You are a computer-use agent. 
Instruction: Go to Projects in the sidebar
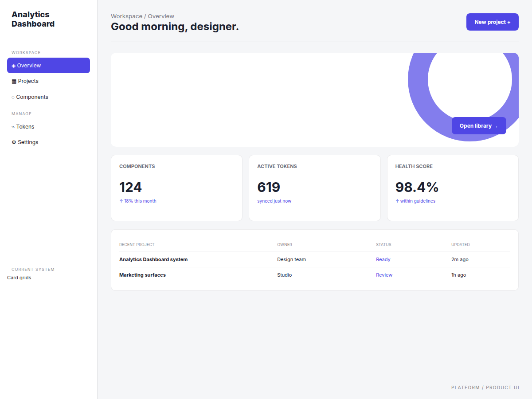(48, 81)
